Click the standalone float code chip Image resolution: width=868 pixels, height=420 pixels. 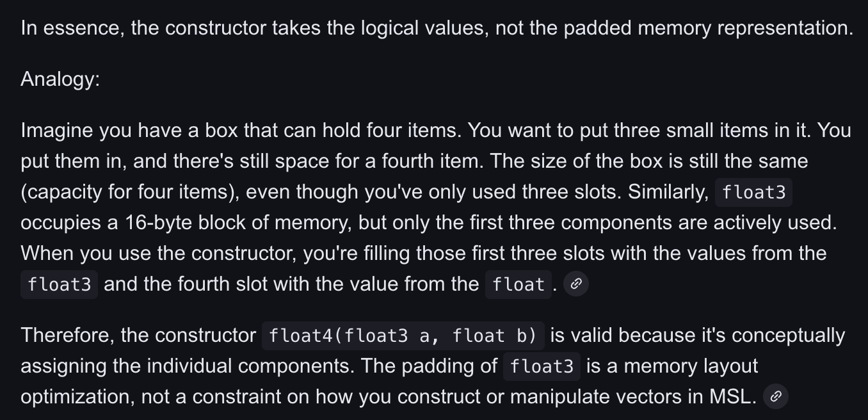point(518,284)
